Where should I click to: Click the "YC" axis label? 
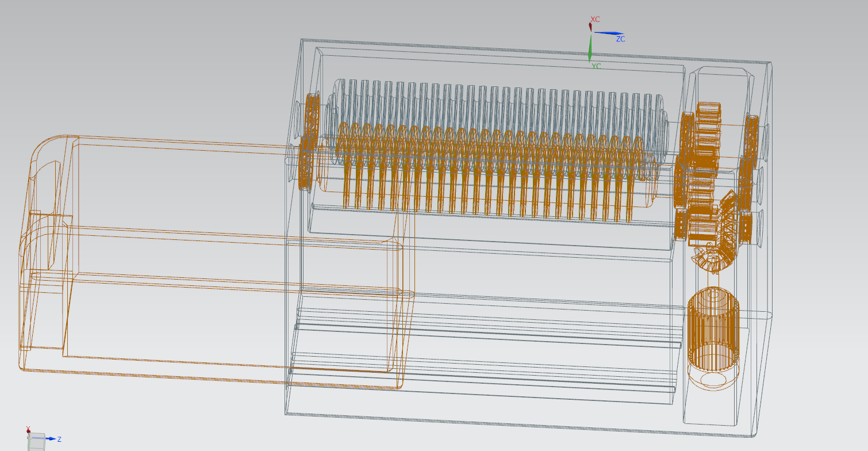point(596,66)
